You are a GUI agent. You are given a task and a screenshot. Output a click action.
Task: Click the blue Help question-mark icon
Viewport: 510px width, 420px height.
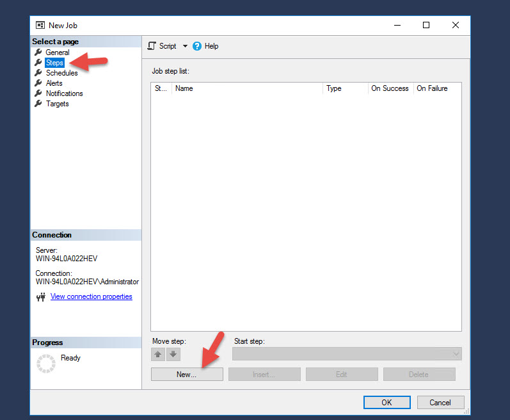point(197,46)
